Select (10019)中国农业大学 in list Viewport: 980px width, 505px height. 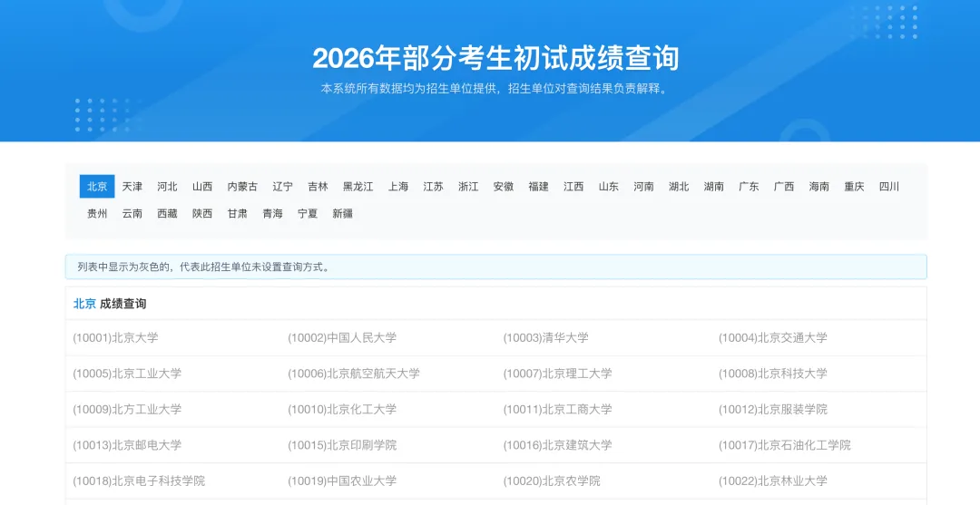click(342, 481)
